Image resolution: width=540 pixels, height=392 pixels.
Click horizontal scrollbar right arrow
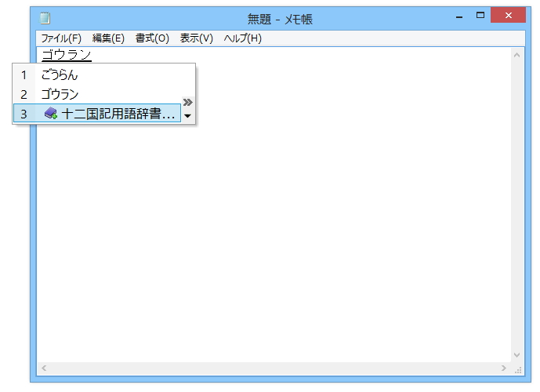pyautogui.click(x=504, y=368)
